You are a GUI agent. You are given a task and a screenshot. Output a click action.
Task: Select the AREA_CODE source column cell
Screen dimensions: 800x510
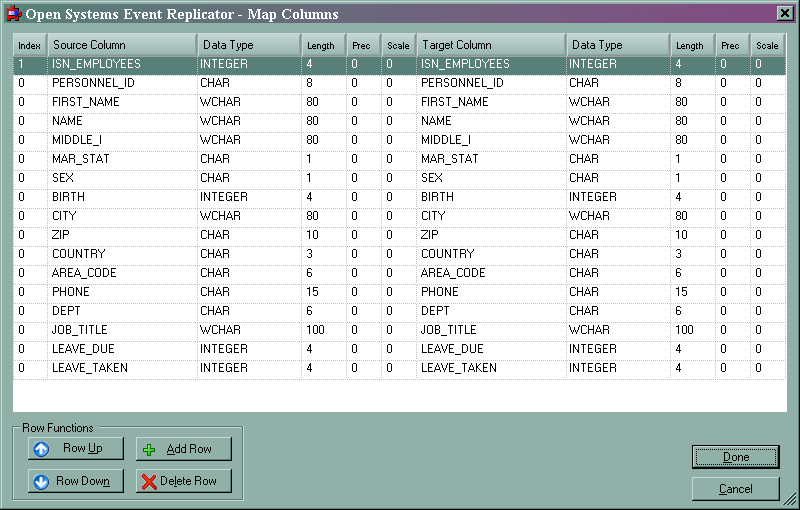[84, 273]
